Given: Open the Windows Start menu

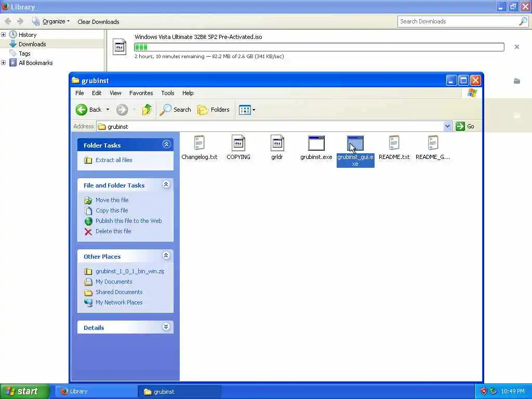Looking at the screenshot, I should coord(25,391).
